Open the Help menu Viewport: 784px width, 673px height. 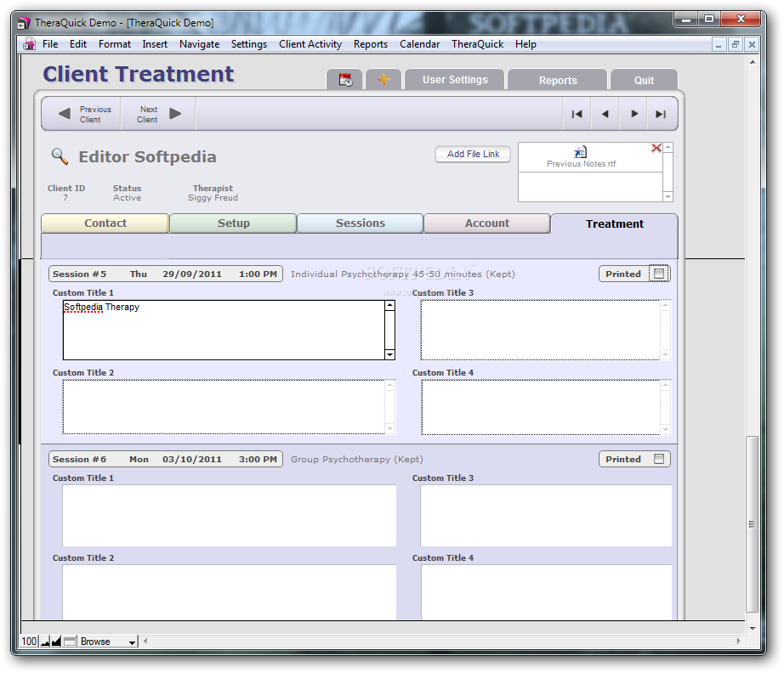pyautogui.click(x=526, y=44)
